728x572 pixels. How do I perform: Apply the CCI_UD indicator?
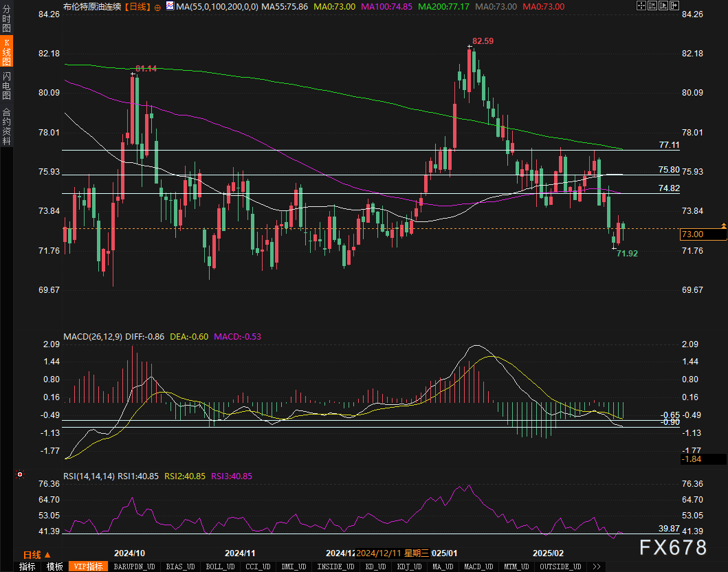pos(258,566)
